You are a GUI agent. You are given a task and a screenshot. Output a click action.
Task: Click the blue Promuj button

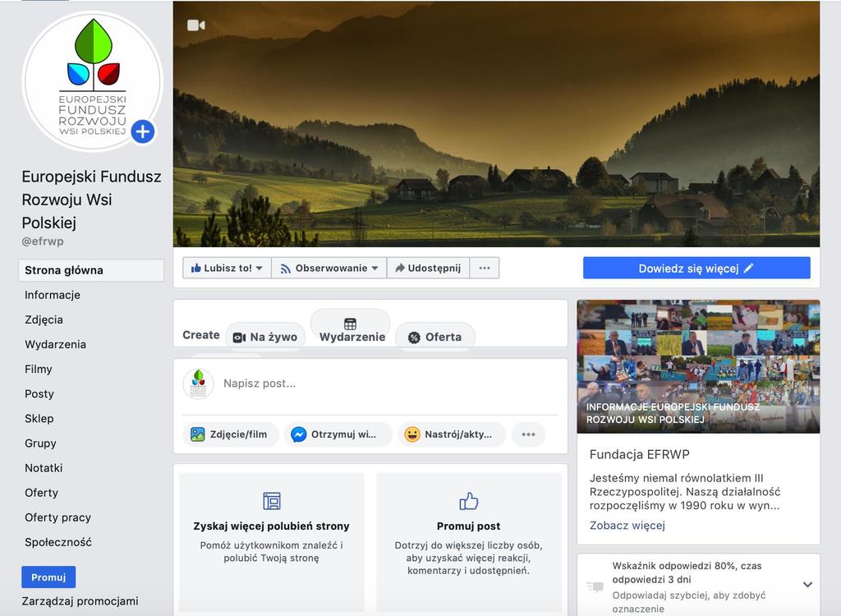pyautogui.click(x=48, y=577)
